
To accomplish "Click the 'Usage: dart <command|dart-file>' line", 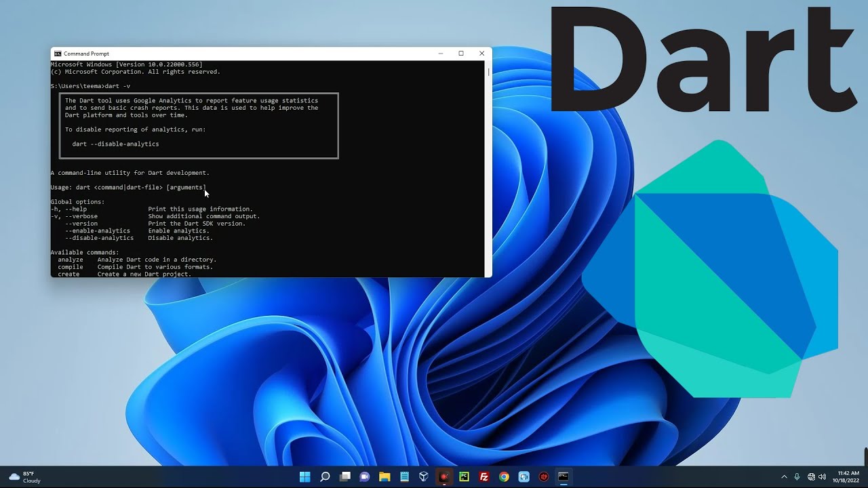I will point(128,187).
